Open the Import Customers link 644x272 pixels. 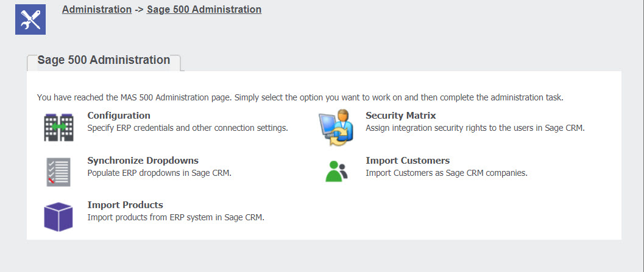(408, 160)
